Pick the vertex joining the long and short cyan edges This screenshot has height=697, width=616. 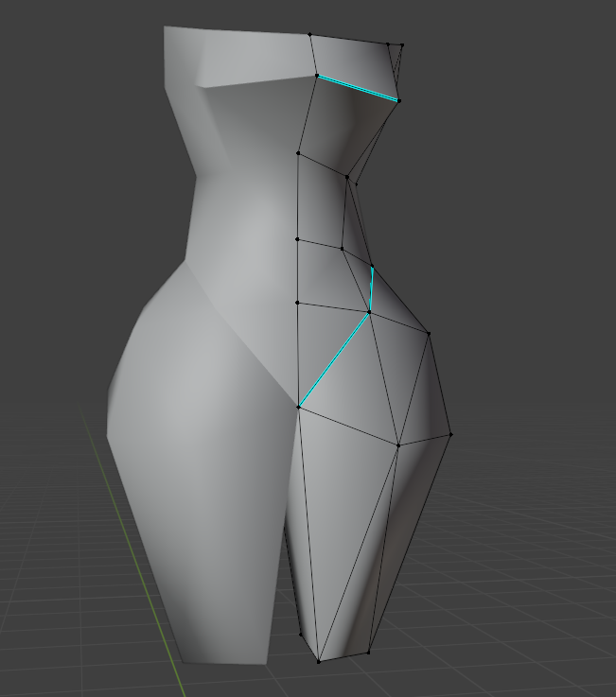pyautogui.click(x=369, y=312)
